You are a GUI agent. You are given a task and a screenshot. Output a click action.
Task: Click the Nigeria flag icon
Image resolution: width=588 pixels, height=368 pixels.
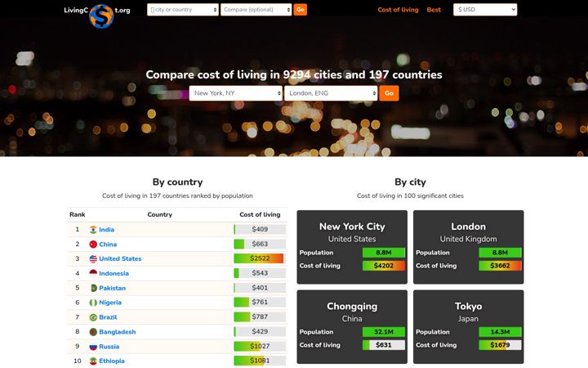pos(93,303)
